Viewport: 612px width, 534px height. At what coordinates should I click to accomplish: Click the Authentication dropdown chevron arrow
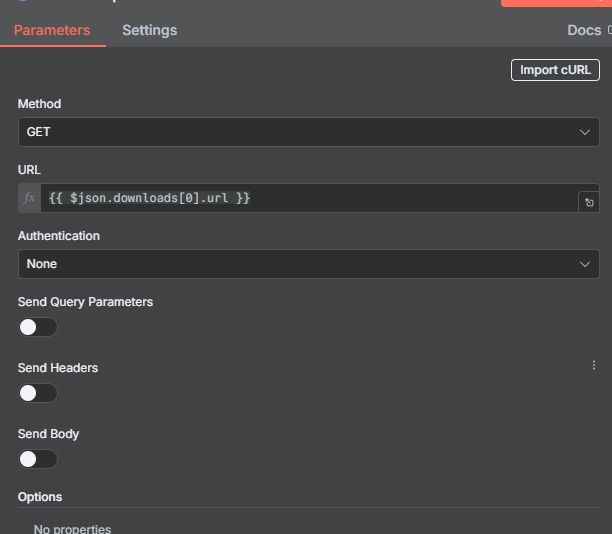[585, 264]
